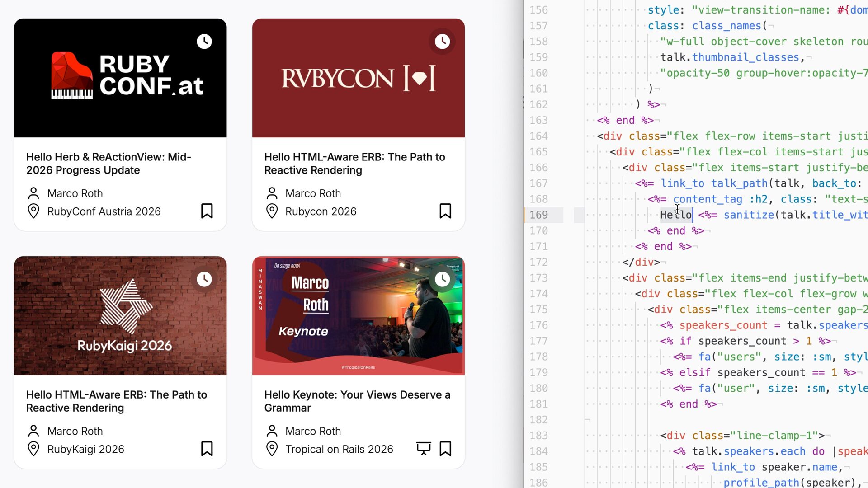Open Rubycon 2026 event link
The height and width of the screenshot is (488, 868).
[x=321, y=211]
